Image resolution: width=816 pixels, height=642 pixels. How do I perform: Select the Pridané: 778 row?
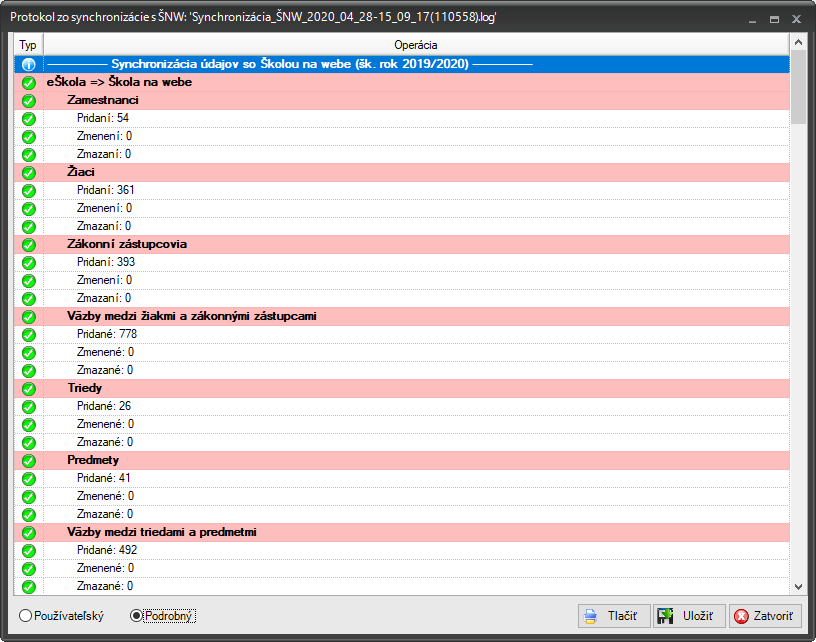click(x=402, y=334)
